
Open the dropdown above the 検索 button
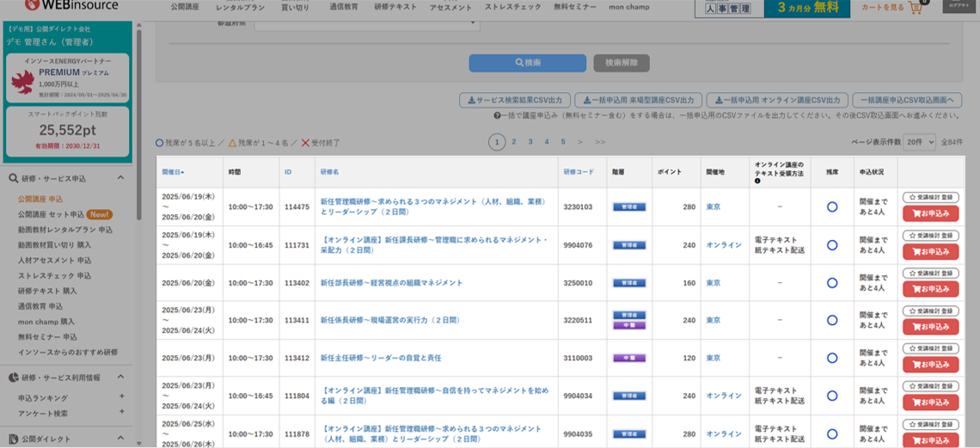pos(367,24)
